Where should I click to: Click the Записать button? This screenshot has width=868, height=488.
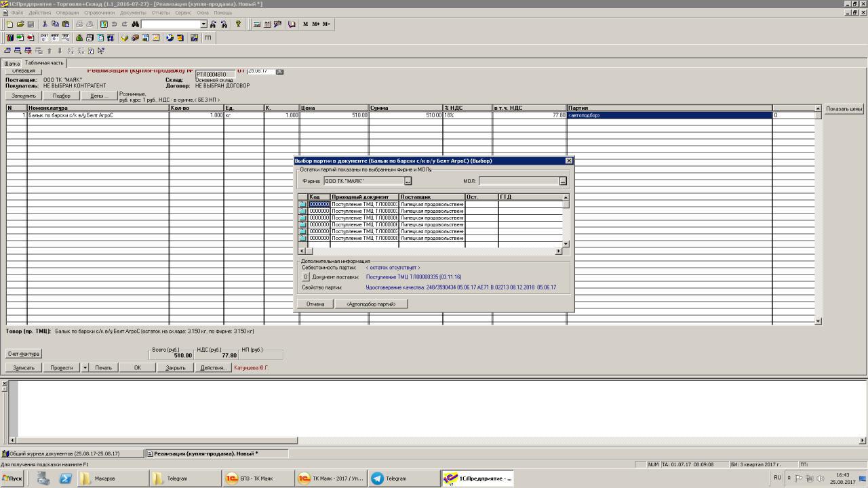click(x=24, y=367)
